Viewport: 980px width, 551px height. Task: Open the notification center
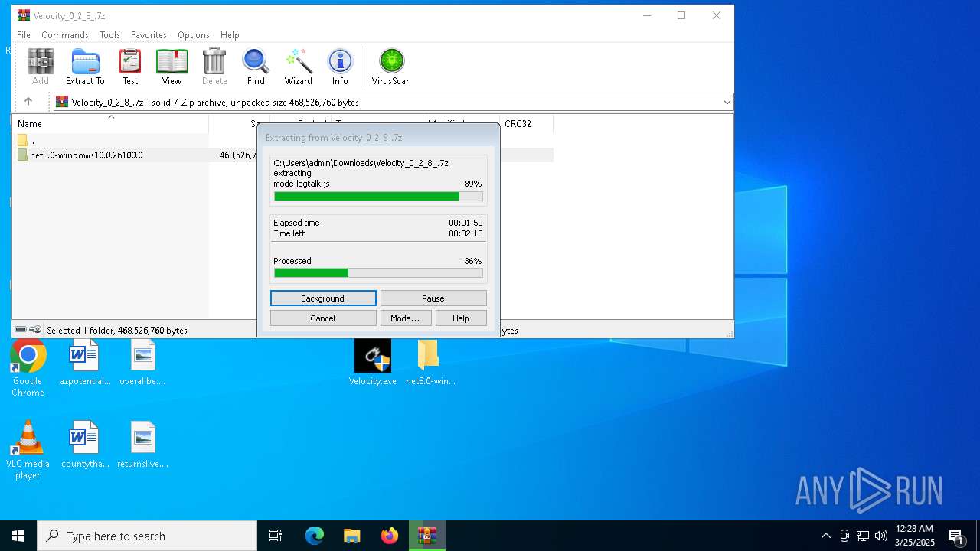pos(955,536)
